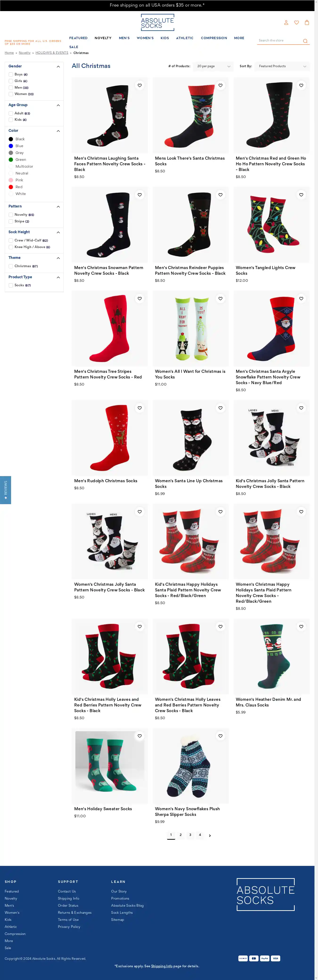The width and height of the screenshot is (318, 980).
Task: Favorite Women's Tangled Lights Crew Socks
Action: [x=301, y=195]
